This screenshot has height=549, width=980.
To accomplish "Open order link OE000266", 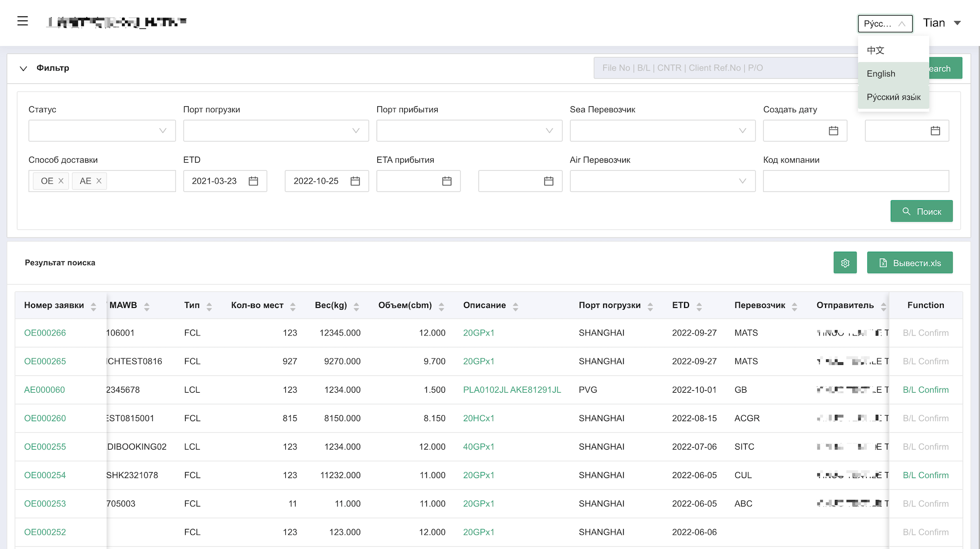I will pos(45,333).
